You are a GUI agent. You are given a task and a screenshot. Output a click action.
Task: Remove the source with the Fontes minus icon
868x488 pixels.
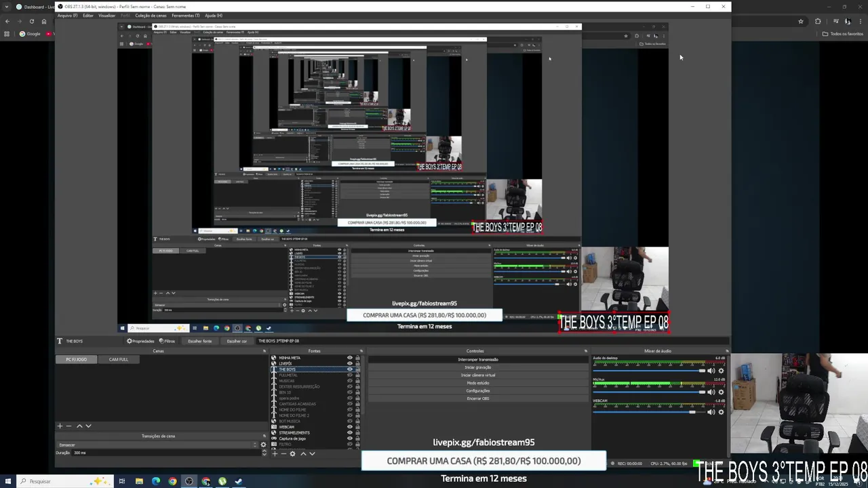pyautogui.click(x=283, y=453)
